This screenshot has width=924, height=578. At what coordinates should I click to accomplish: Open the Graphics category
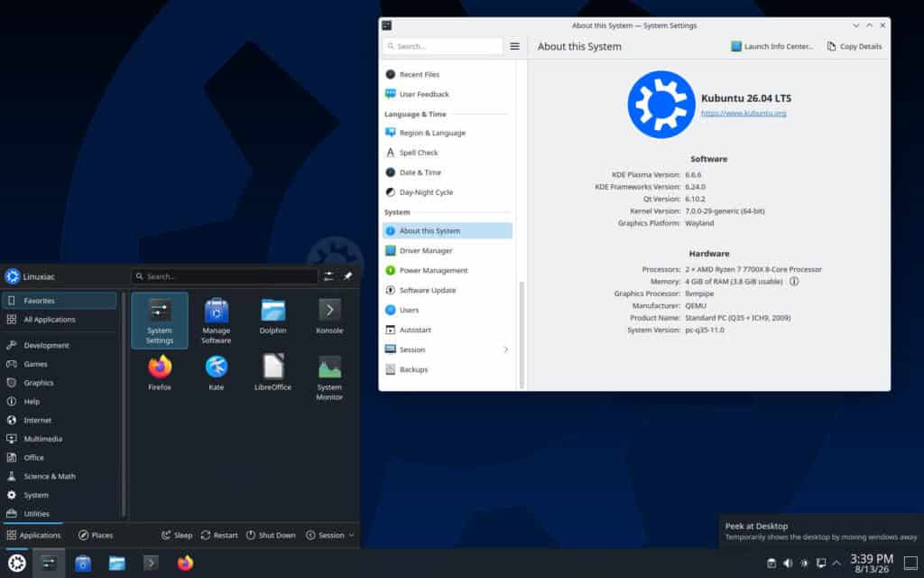(60, 383)
